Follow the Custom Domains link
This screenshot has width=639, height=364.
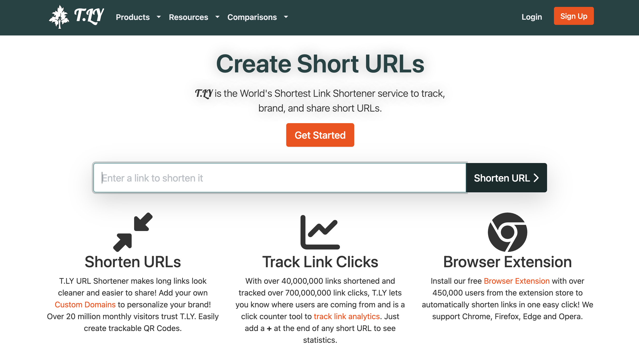(85, 304)
